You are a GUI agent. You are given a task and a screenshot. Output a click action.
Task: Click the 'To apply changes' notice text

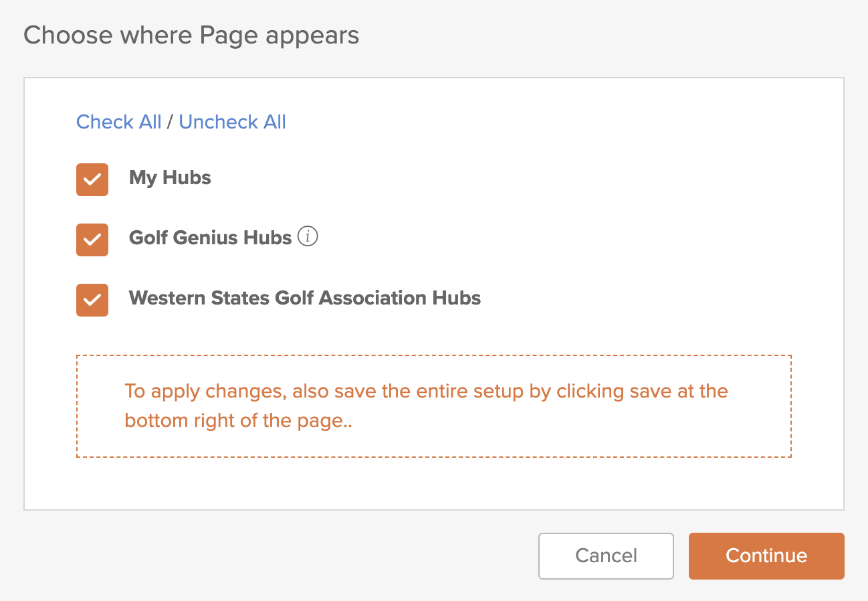[x=426, y=406]
